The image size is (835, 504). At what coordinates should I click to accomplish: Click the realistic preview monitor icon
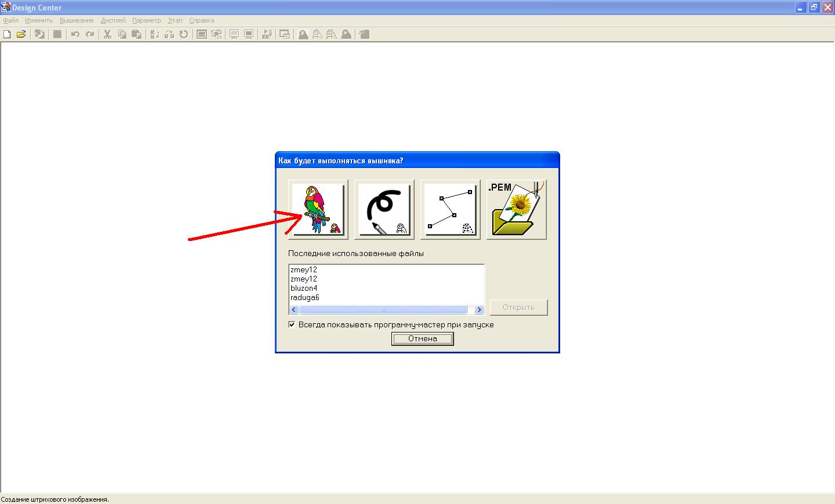[249, 34]
